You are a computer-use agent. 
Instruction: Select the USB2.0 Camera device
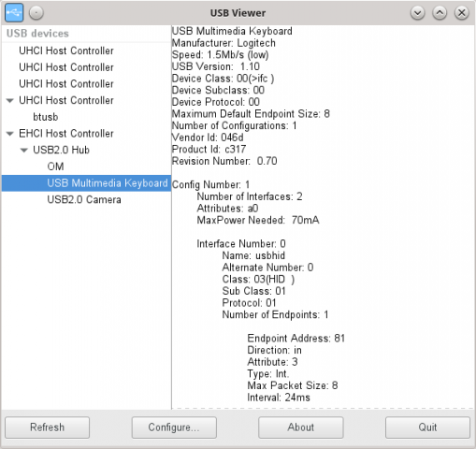pos(84,199)
